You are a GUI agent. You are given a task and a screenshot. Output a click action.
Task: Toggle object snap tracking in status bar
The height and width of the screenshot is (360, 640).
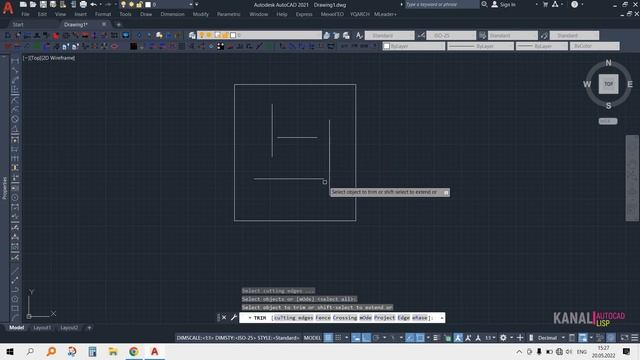pos(410,338)
